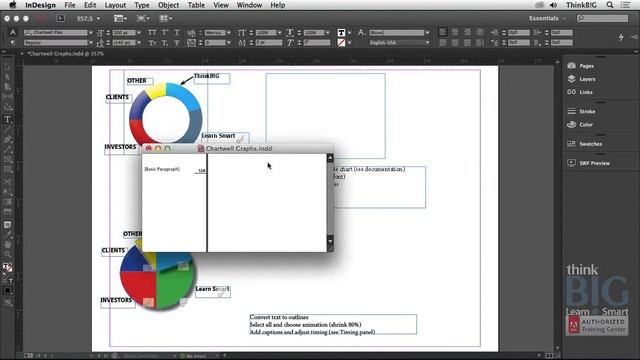Image resolution: width=640 pixels, height=360 pixels.
Task: Open the Layers panel
Action: pyautogui.click(x=582, y=79)
